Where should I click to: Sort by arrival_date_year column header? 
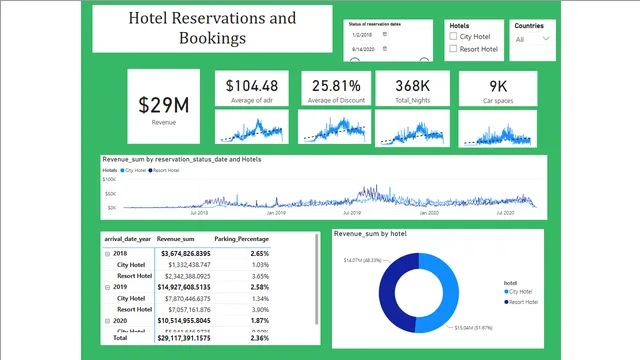click(x=127, y=239)
